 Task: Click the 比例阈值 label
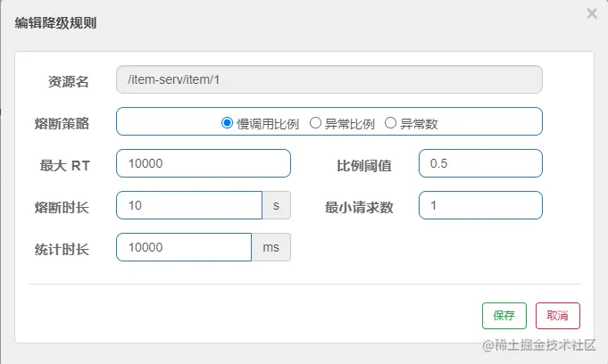363,166
